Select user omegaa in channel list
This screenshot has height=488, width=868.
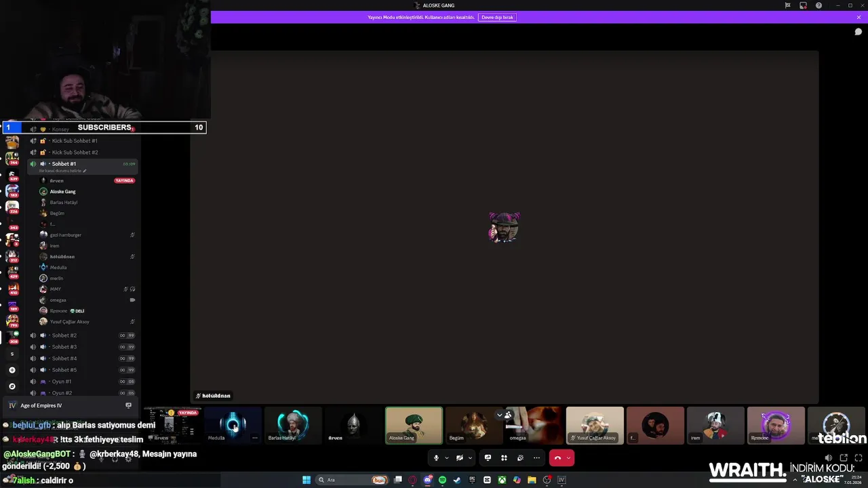tap(87, 300)
